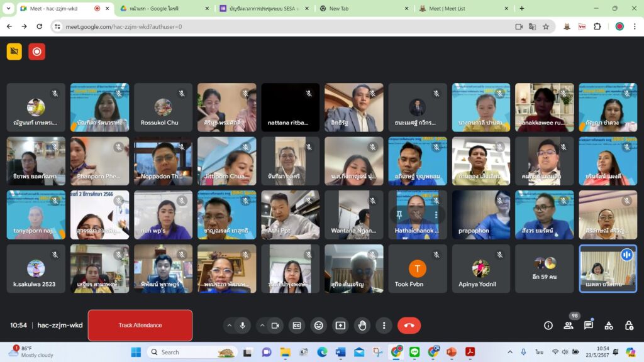Image resolution: width=644 pixels, height=362 pixels.
Task: Click the red record extension icon at top-left
Action: (x=37, y=52)
